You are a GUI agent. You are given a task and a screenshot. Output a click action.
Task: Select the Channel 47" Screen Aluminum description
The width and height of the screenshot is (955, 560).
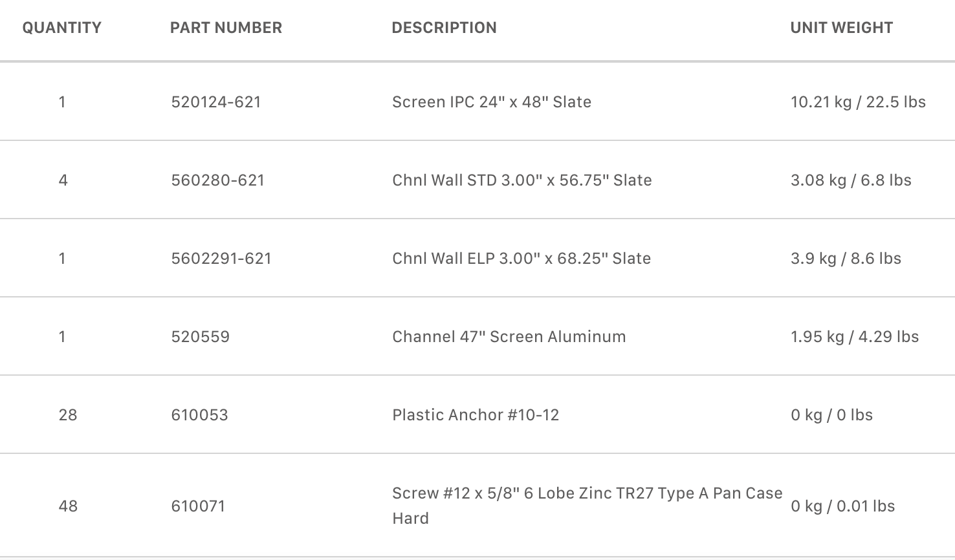pyautogui.click(x=509, y=337)
